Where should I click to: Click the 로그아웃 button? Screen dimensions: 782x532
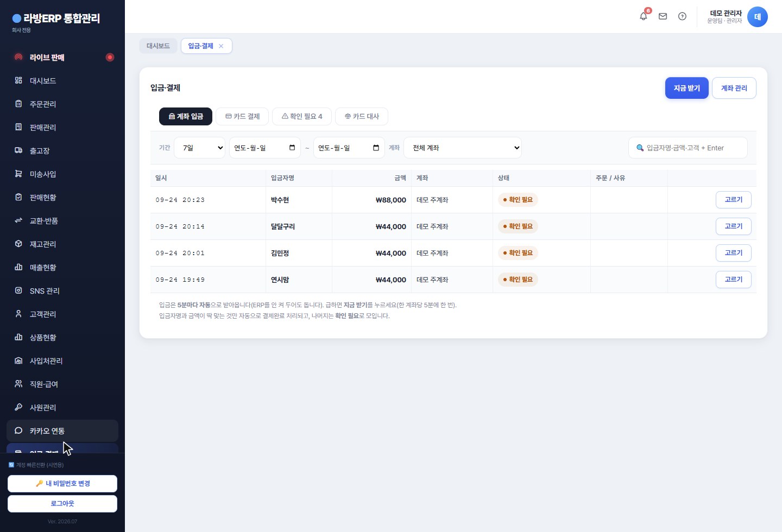(62, 504)
